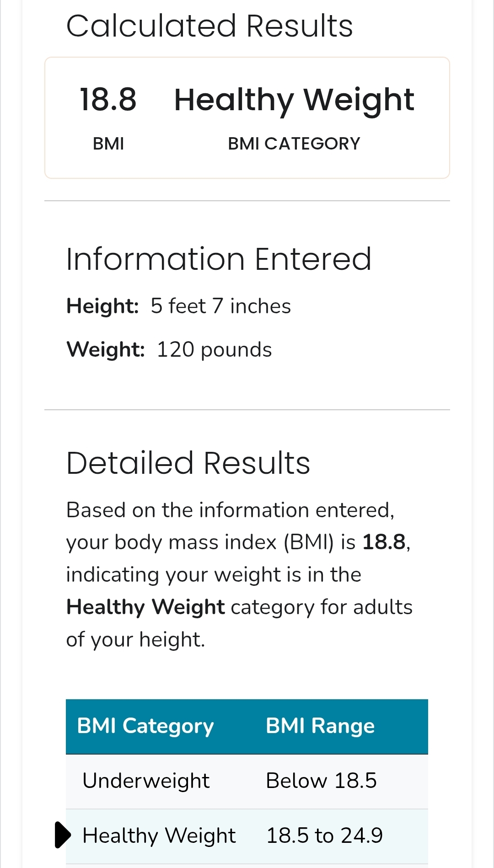Click the Healthy Weight category result
The width and height of the screenshot is (494, 868).
[294, 100]
